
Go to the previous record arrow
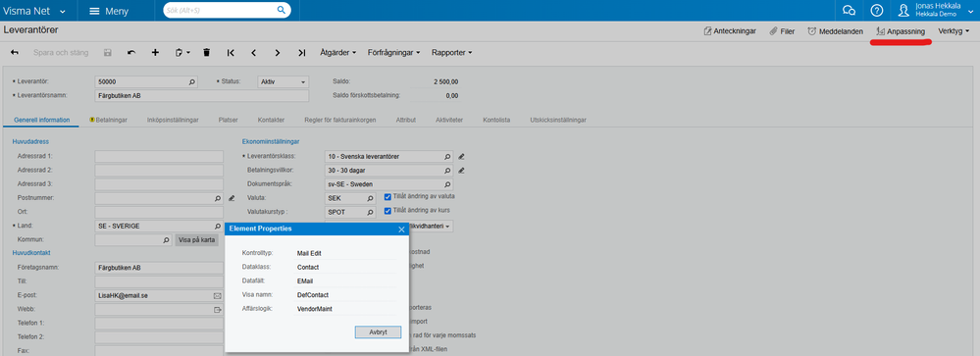coord(254,53)
